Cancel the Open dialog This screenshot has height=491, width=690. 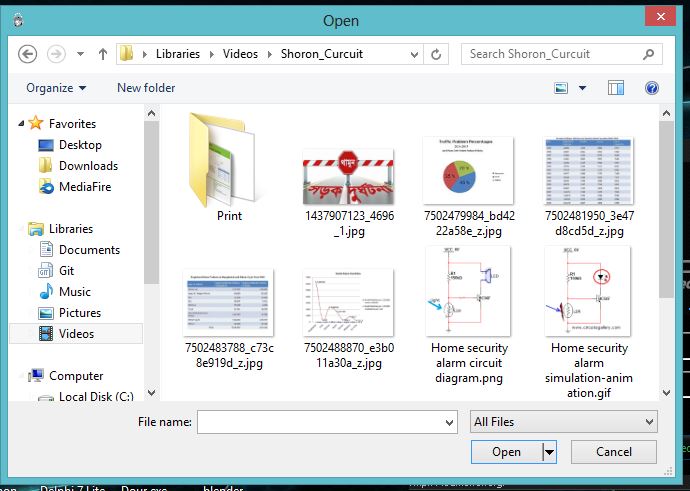point(613,452)
